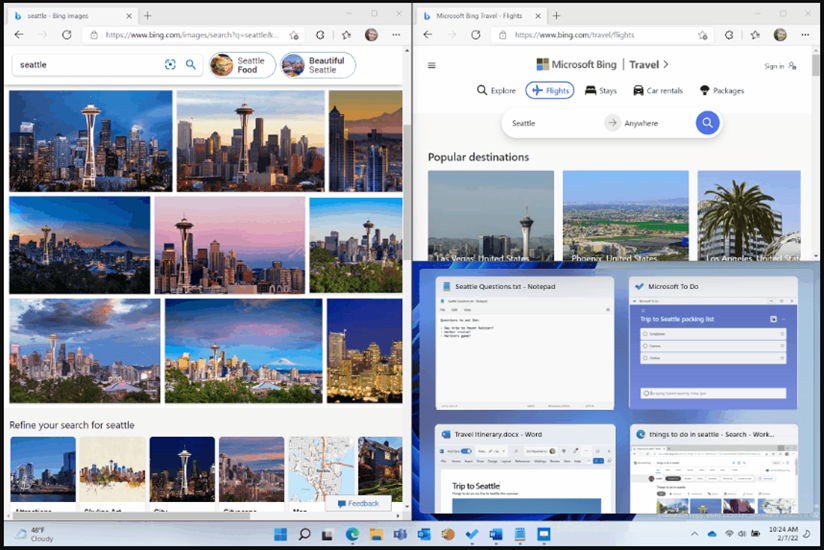The width and height of the screenshot is (824, 550).
Task: Click the Feedback button on Bing images
Action: pos(358,503)
